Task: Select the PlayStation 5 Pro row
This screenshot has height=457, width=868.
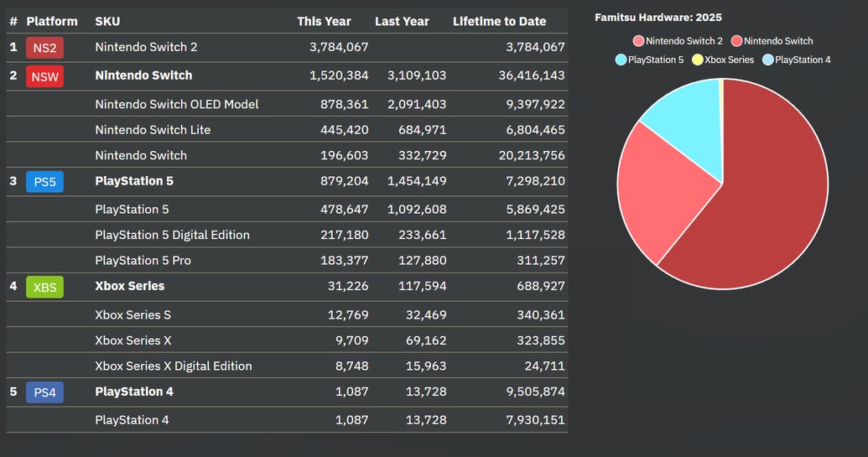Action: click(143, 261)
